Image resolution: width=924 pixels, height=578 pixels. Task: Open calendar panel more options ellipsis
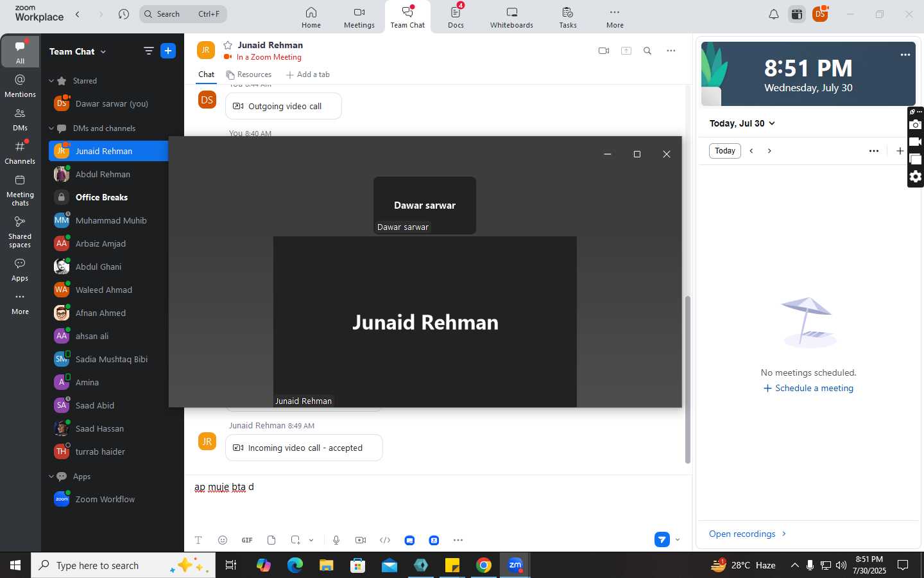(x=873, y=151)
